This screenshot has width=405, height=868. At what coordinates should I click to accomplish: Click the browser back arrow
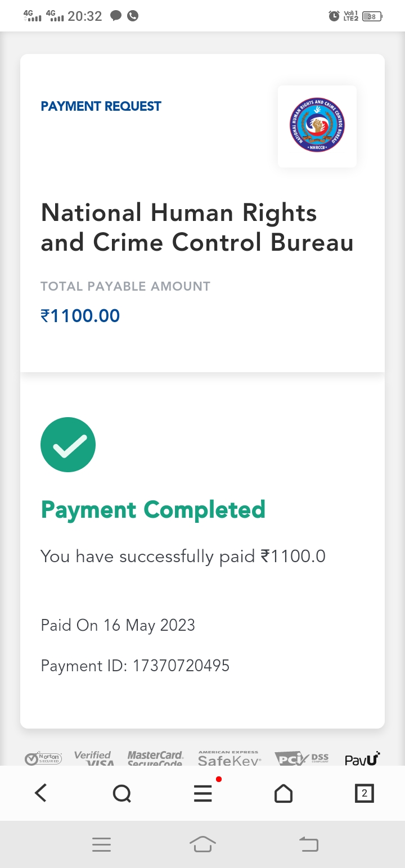click(40, 793)
